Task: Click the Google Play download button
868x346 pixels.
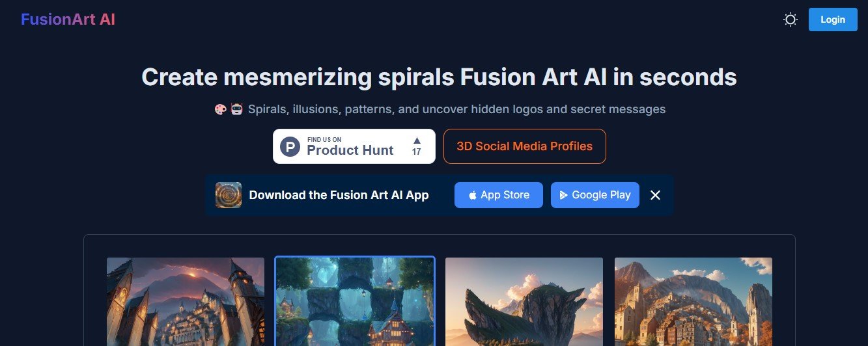Action: (595, 195)
